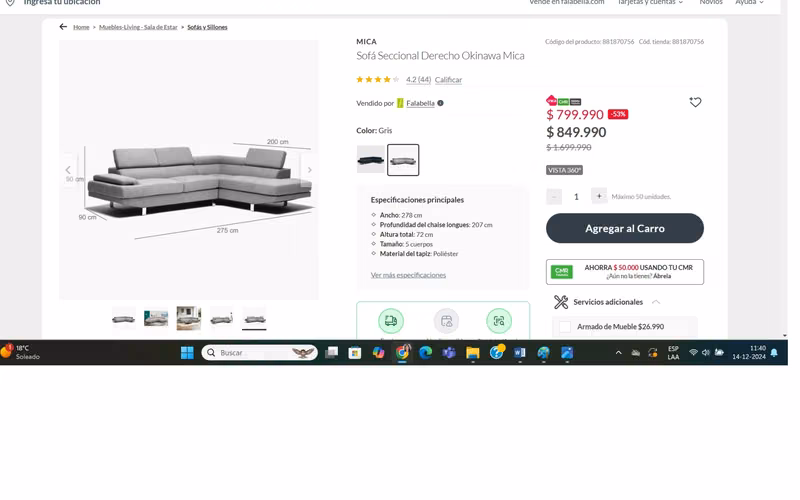Show hidden system tray icons
800x500 pixels.
pyautogui.click(x=618, y=353)
